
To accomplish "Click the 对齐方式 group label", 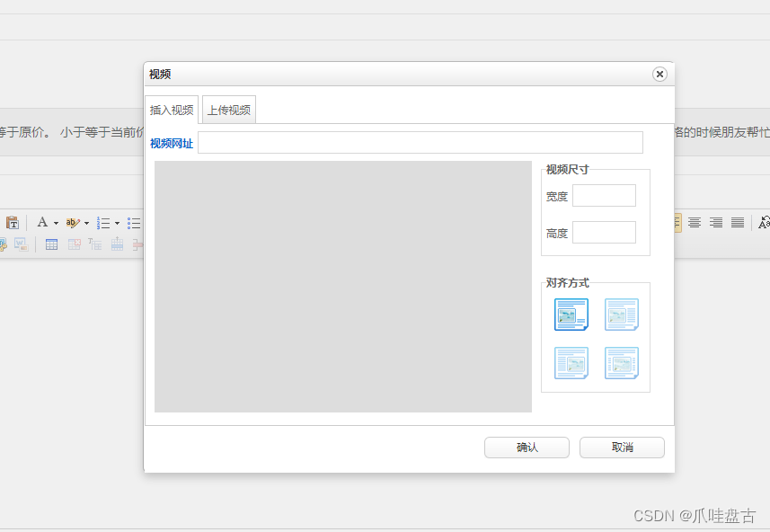I will (x=568, y=283).
